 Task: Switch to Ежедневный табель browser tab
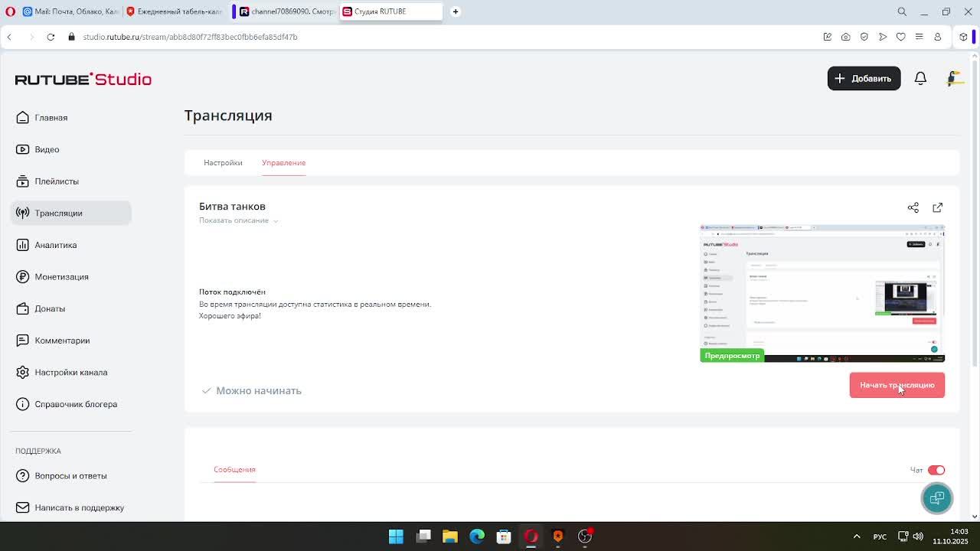(174, 11)
